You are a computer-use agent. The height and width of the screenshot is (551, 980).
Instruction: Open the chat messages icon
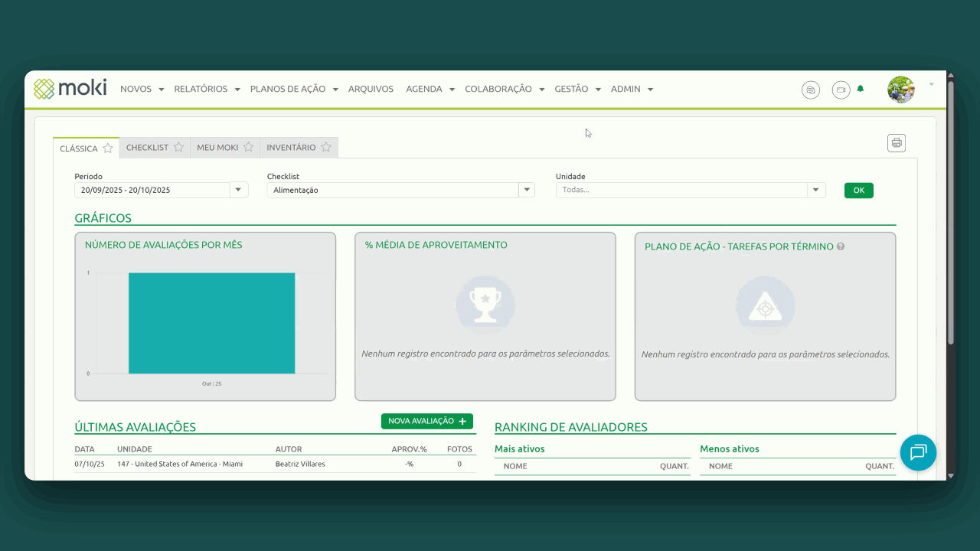click(810, 90)
